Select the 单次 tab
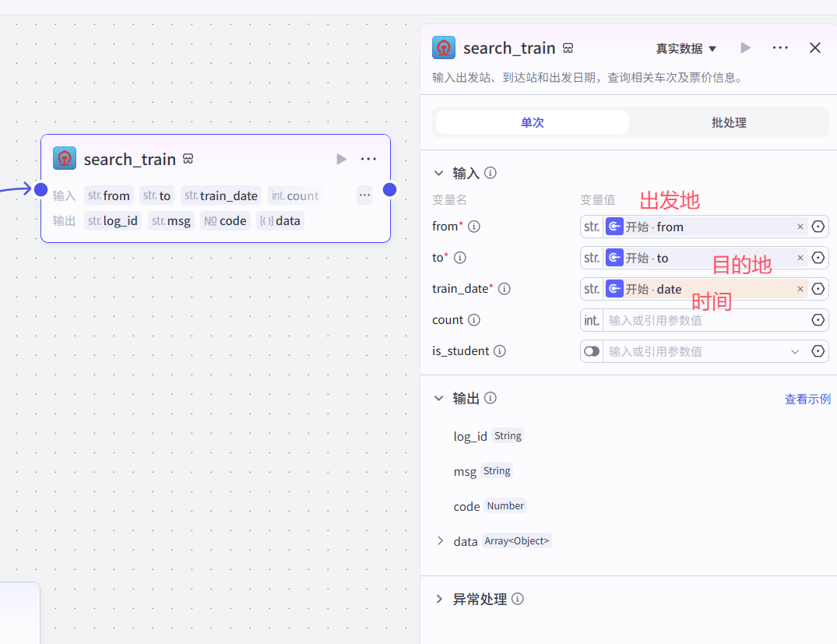The width and height of the screenshot is (837, 644). pyautogui.click(x=533, y=122)
